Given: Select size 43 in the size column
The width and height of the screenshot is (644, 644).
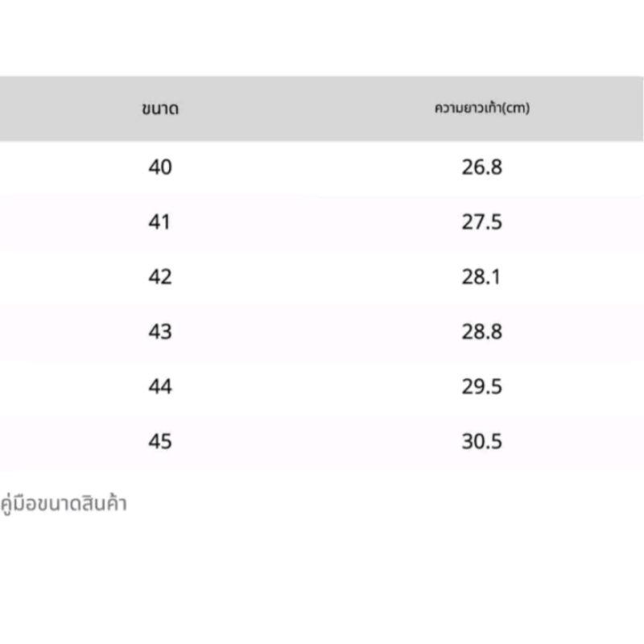Looking at the screenshot, I should point(160,332).
